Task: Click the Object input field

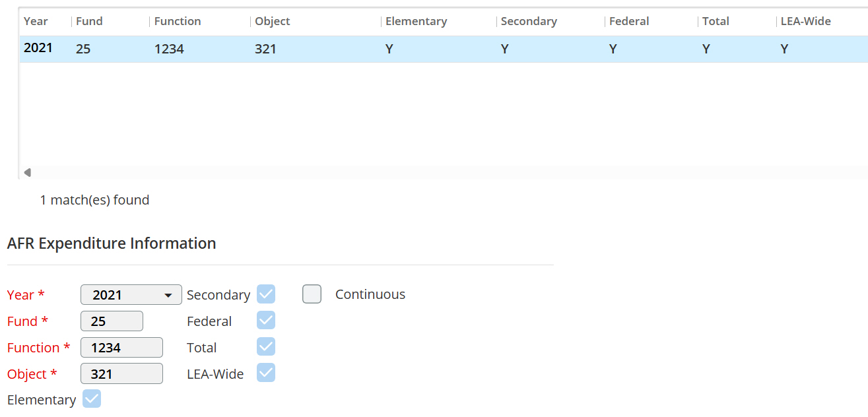Action: 121,374
